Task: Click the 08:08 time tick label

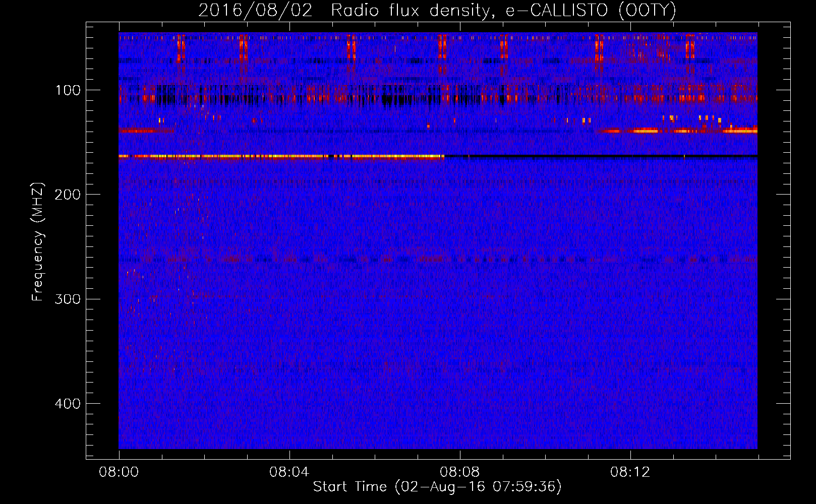Action: 460,472
